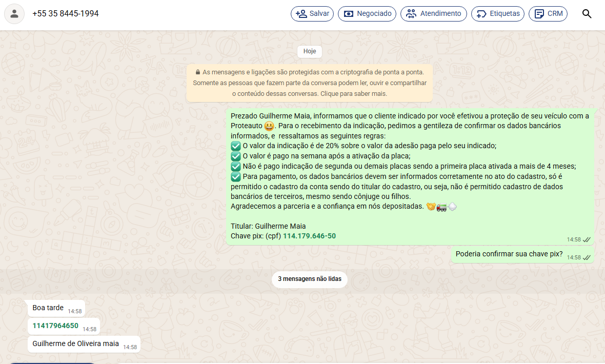Click the 3 mensagens não lidas indicator
Image resolution: width=605 pixels, height=364 pixels.
309,279
